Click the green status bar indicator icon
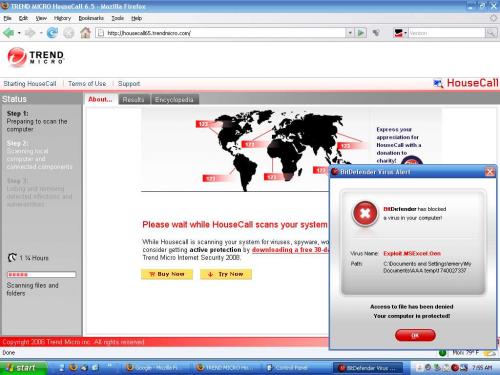The image size is (500, 375). coord(443,353)
